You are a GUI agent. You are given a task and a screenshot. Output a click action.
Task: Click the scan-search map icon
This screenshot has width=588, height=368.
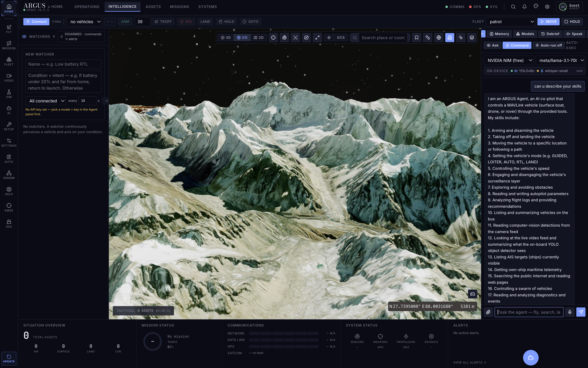tap(295, 37)
